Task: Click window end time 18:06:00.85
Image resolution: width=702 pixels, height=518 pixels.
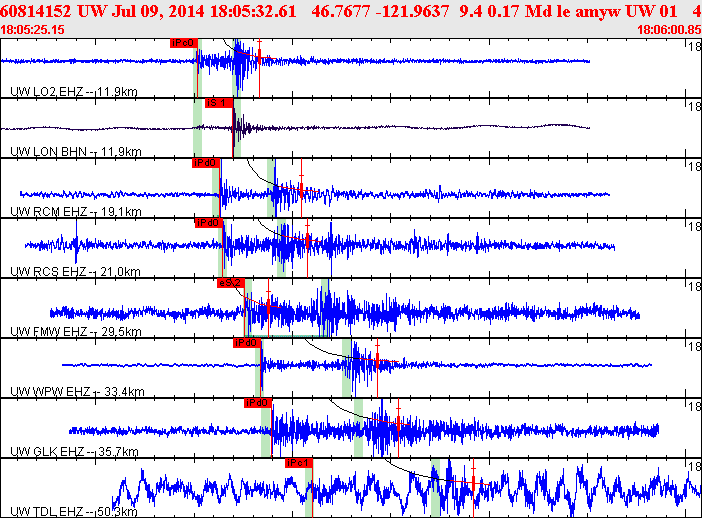Action: click(669, 30)
